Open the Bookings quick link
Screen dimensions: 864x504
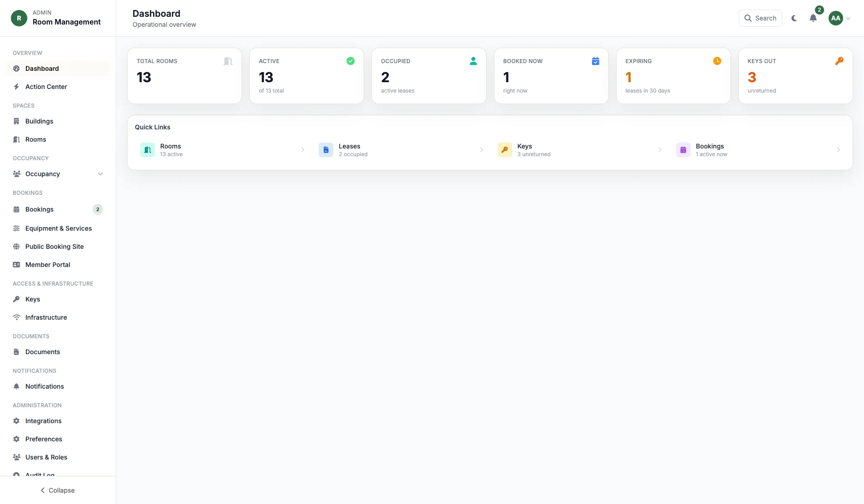[x=758, y=150]
